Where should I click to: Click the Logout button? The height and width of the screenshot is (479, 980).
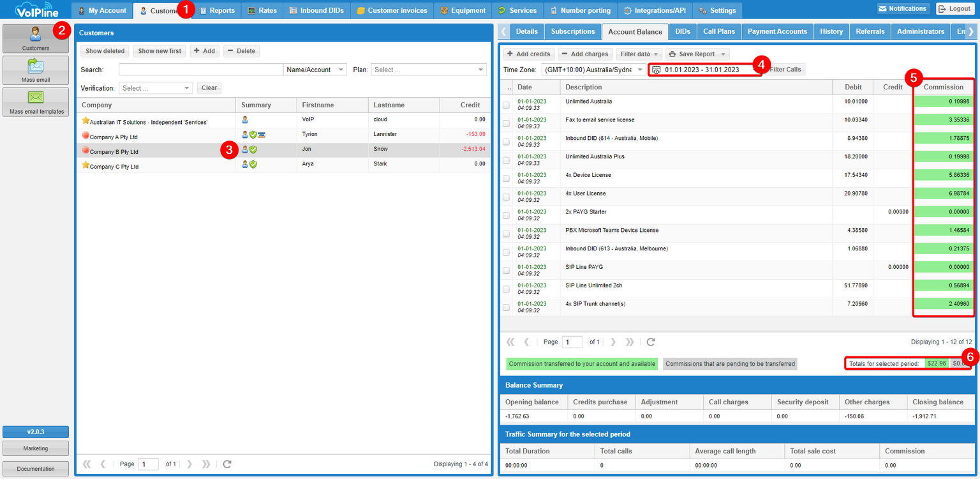(x=955, y=8)
